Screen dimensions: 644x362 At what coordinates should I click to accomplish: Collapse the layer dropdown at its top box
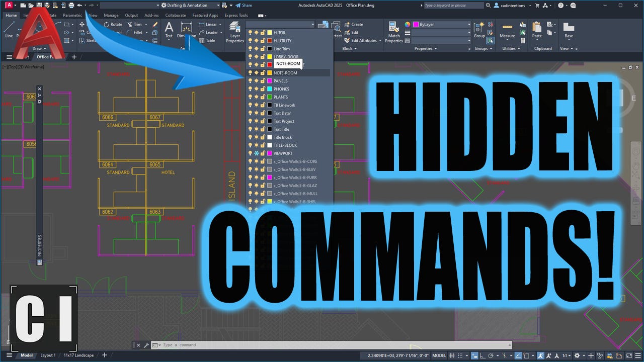280,24
